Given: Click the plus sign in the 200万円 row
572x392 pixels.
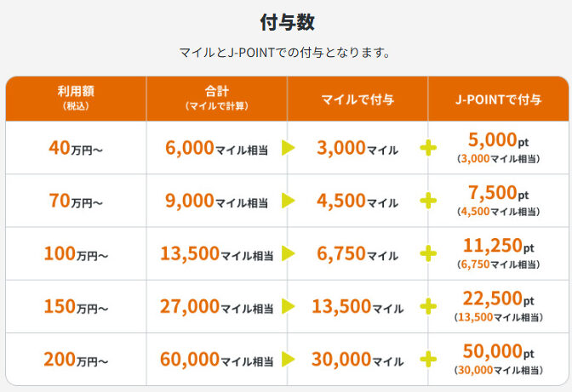Looking at the screenshot, I should point(429,359).
